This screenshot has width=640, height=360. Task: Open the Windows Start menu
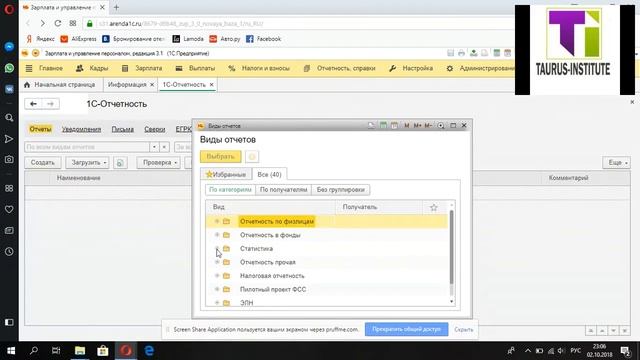pos(11,351)
